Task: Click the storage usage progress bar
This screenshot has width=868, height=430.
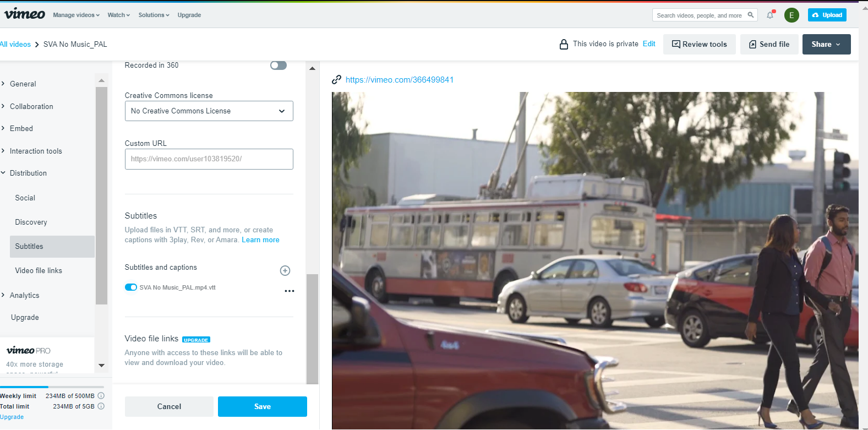Action: point(52,387)
